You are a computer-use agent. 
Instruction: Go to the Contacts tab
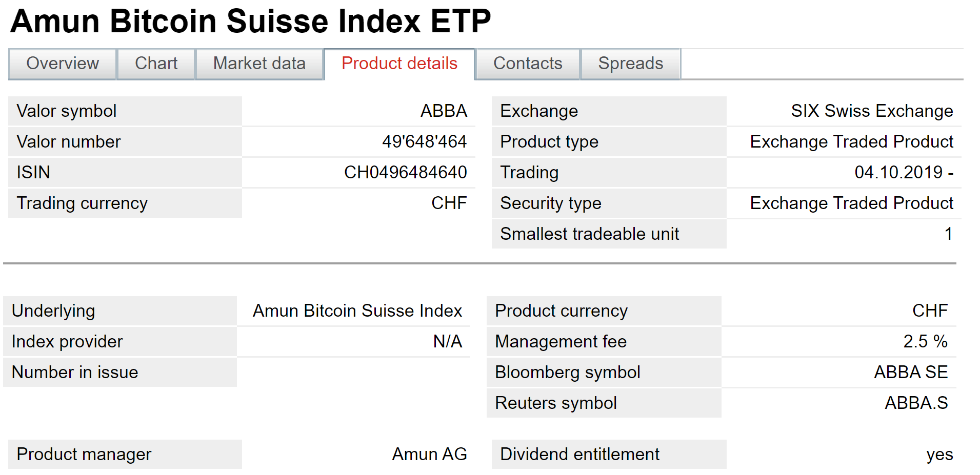[x=528, y=64]
